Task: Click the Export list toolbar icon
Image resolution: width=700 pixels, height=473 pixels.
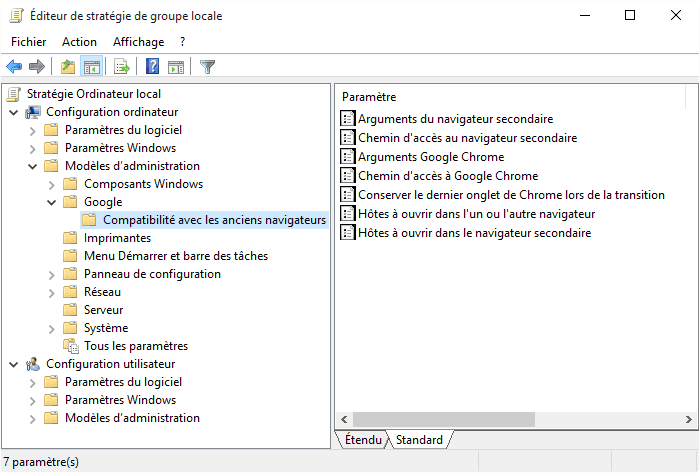Action: tap(121, 67)
